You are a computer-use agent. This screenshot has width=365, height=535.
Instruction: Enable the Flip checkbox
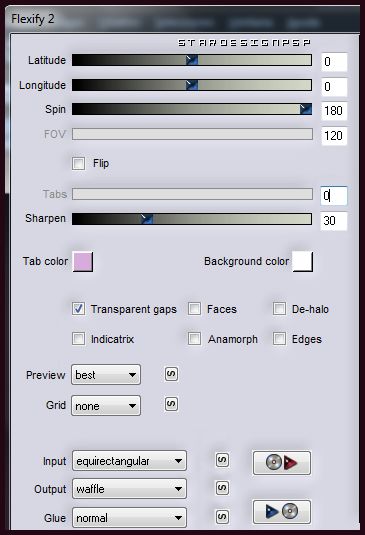(x=78, y=163)
